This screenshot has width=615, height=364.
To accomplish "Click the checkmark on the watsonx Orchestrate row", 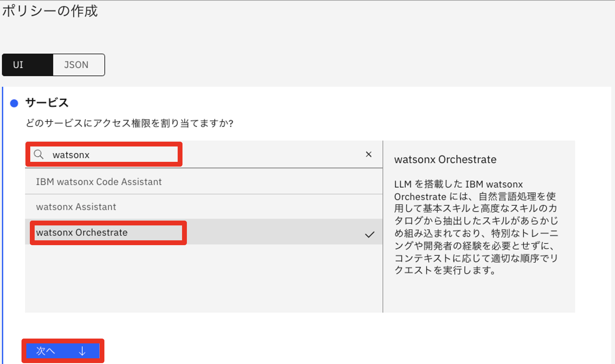I will coord(369,235).
